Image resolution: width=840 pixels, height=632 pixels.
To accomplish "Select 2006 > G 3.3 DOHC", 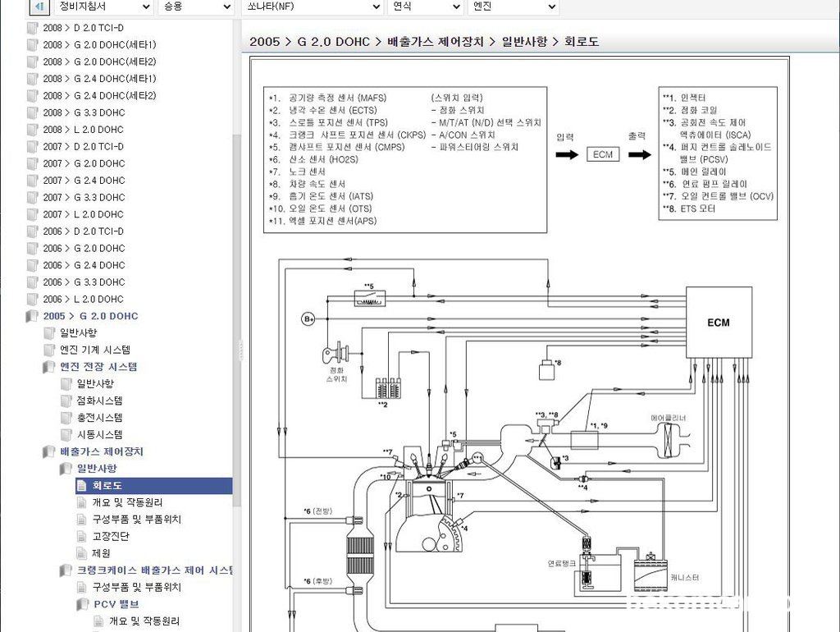I will (84, 282).
